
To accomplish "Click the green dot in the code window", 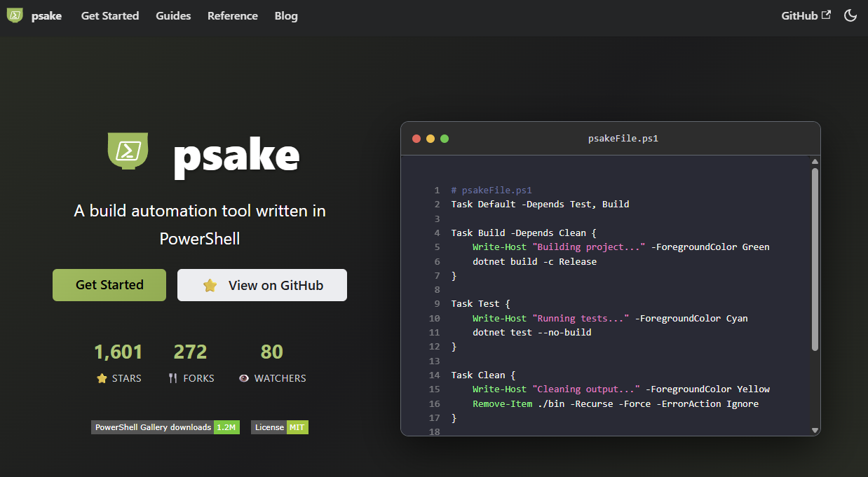I will pyautogui.click(x=445, y=139).
